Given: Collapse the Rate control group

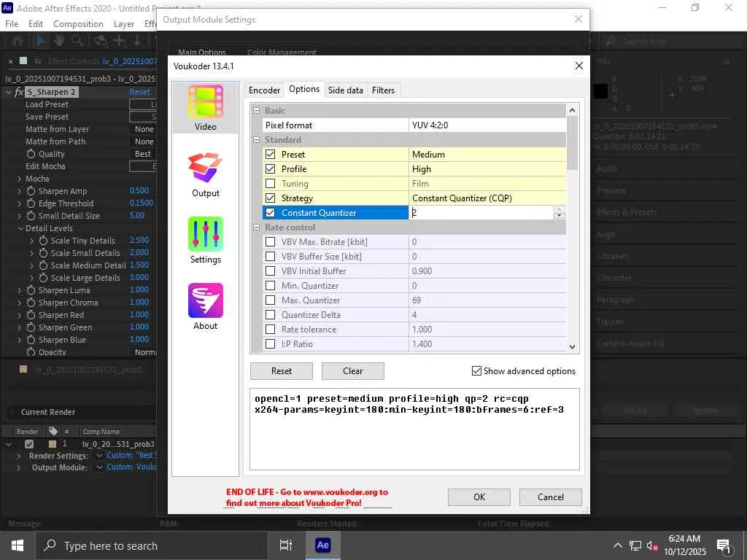Looking at the screenshot, I should 256,227.
